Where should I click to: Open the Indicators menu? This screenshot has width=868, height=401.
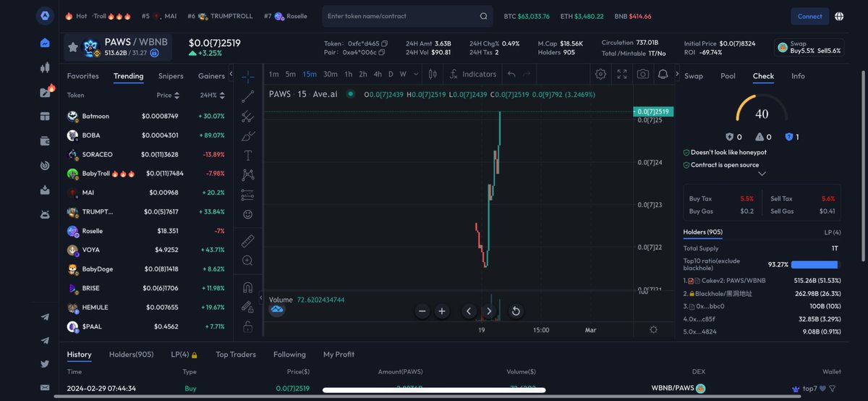[x=472, y=74]
